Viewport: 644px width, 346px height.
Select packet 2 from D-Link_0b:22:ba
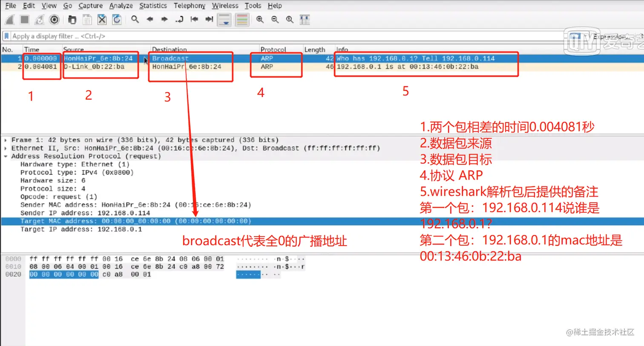tap(322, 67)
